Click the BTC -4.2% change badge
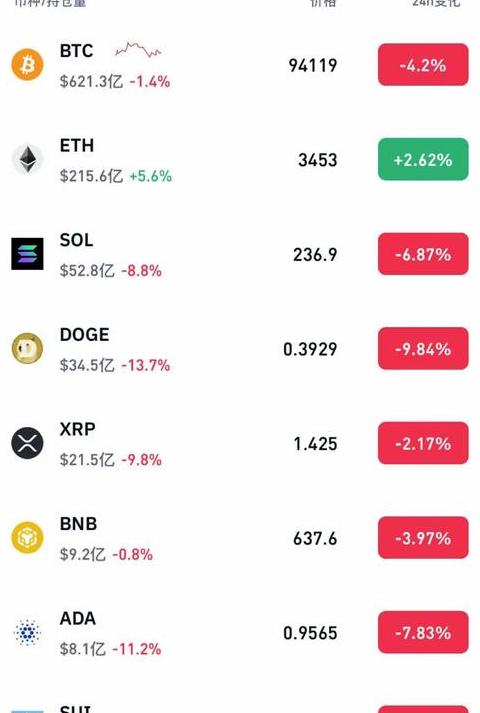Image resolution: width=480 pixels, height=713 pixels. click(423, 65)
